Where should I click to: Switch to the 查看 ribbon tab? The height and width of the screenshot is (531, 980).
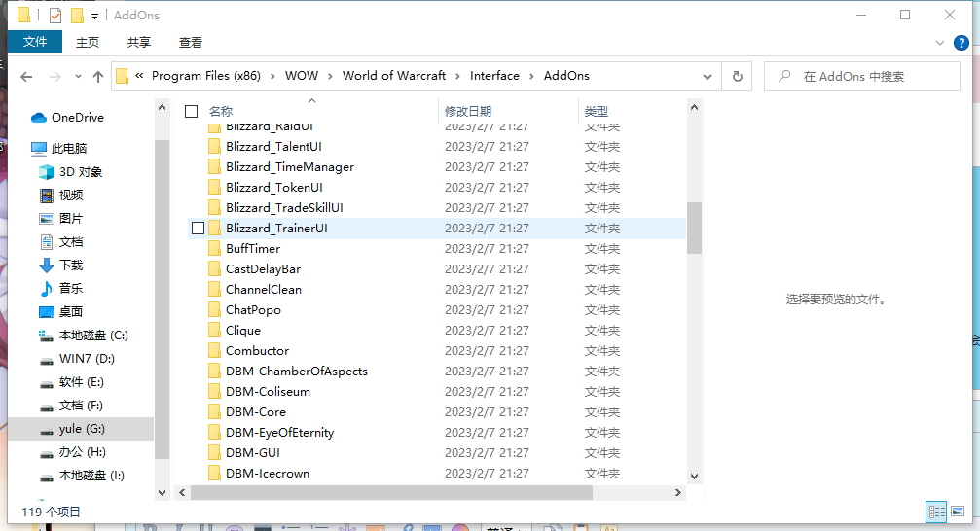pyautogui.click(x=191, y=42)
